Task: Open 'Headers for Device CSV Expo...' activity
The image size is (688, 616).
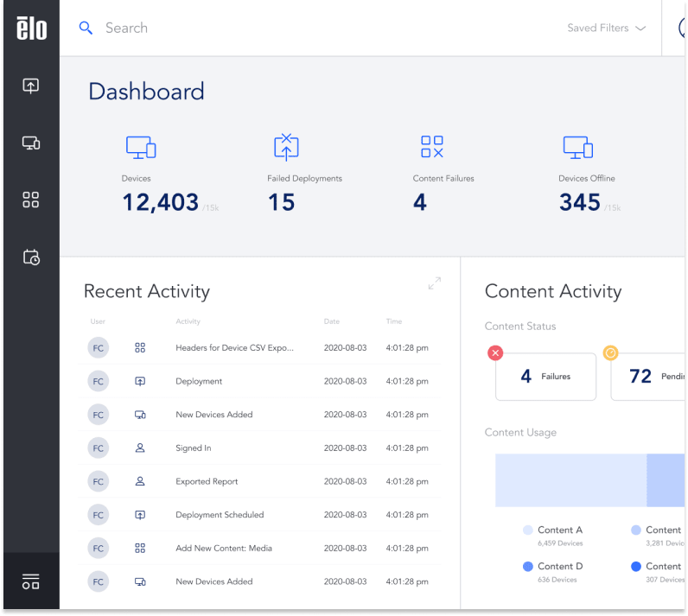Action: click(235, 347)
